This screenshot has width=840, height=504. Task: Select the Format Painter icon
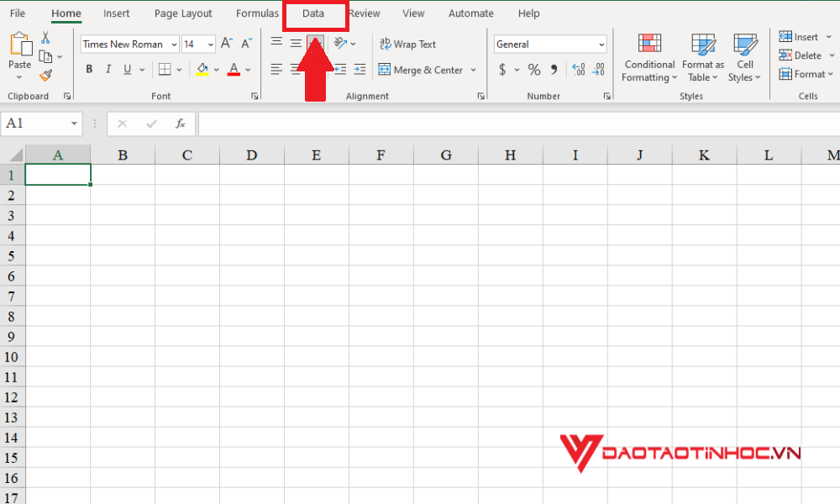click(46, 76)
